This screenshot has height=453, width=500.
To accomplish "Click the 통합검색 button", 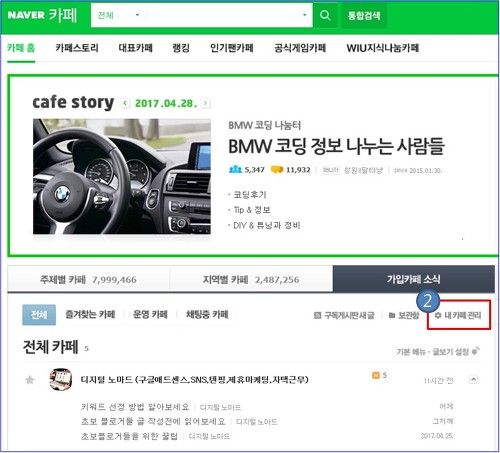I will click(364, 15).
